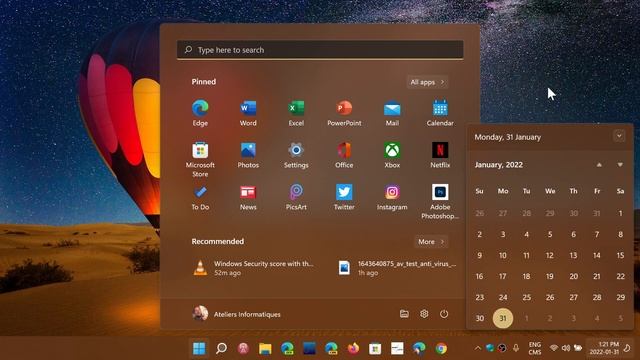640x360 pixels.
Task: Open Search from the taskbar
Action: click(x=221, y=349)
